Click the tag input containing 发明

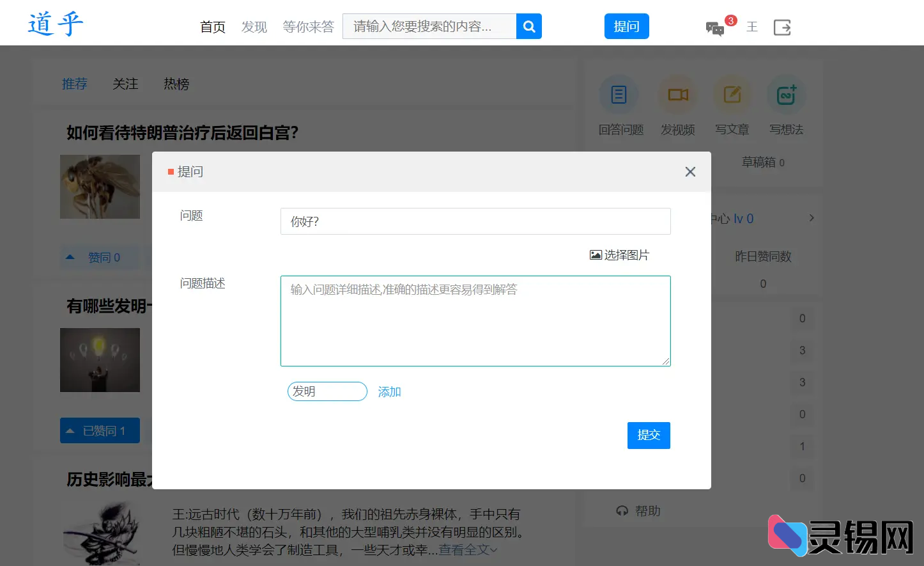pyautogui.click(x=327, y=391)
